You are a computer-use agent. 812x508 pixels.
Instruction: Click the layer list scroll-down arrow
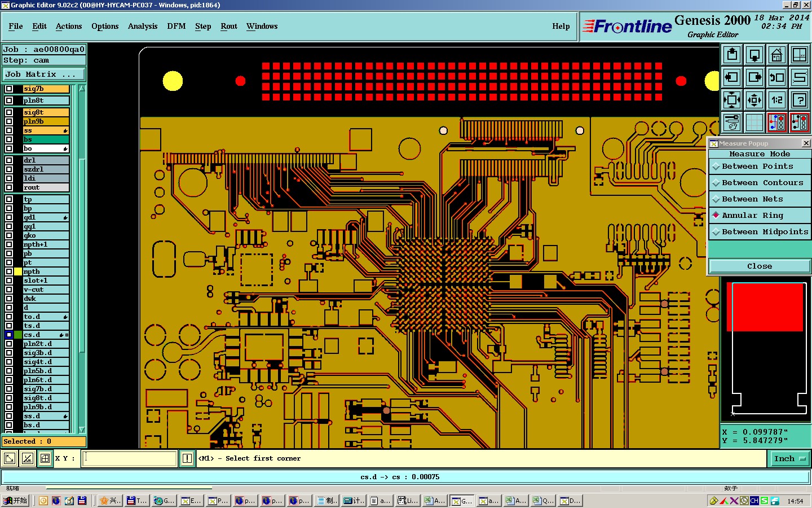82,430
